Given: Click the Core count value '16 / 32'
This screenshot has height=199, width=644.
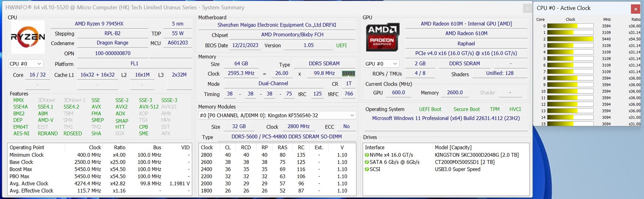Looking at the screenshot, I should [38, 75].
